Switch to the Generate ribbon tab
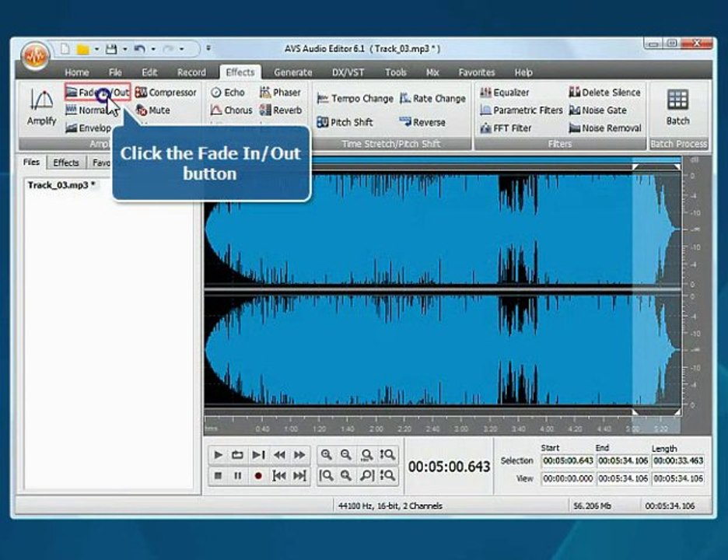This screenshot has height=560, width=728. point(293,72)
